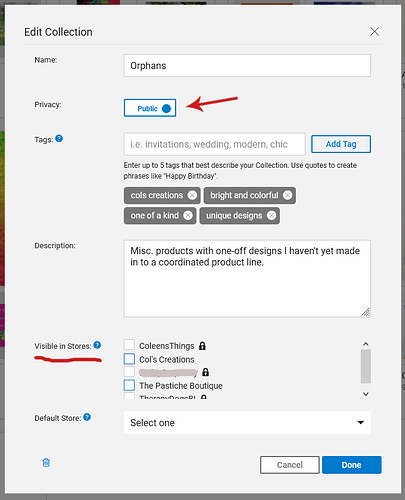Image resolution: width=405 pixels, height=500 pixels.
Task: Open Default Store help icon
Action: [x=87, y=417]
